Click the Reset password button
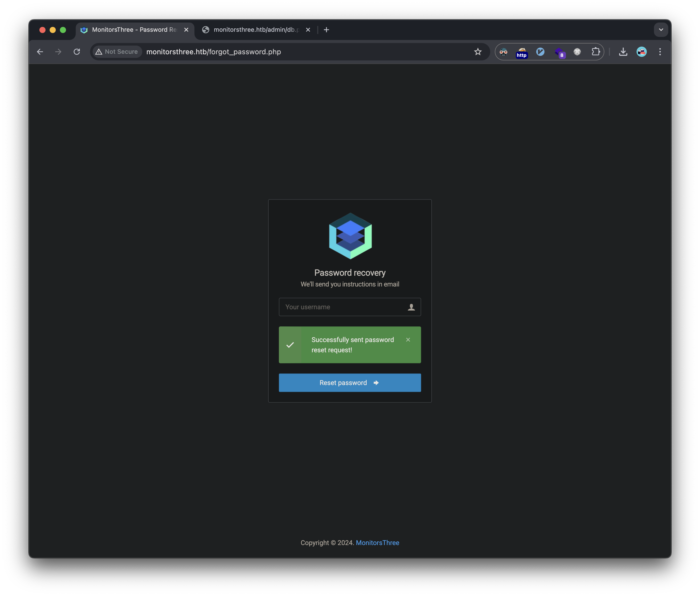Image resolution: width=700 pixels, height=596 pixels. 349,382
